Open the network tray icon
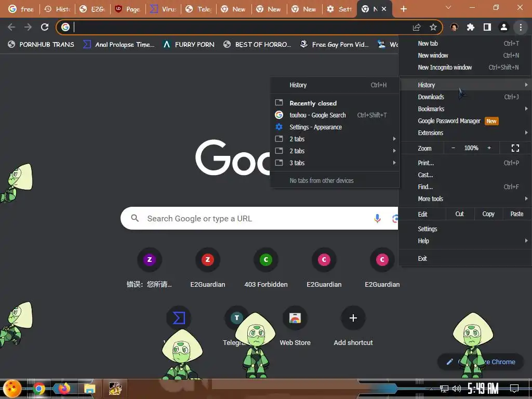 pos(444,389)
